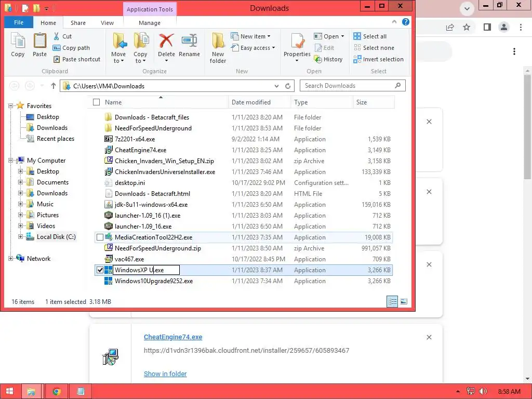
Task: Untick the checkbox for the WindowsXP file
Action: tap(100, 270)
